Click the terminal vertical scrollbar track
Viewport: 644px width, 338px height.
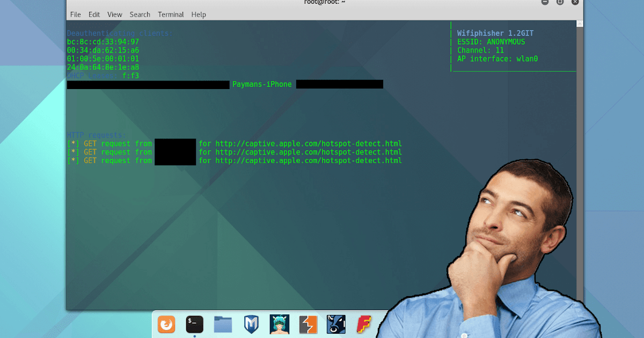tap(580, 166)
